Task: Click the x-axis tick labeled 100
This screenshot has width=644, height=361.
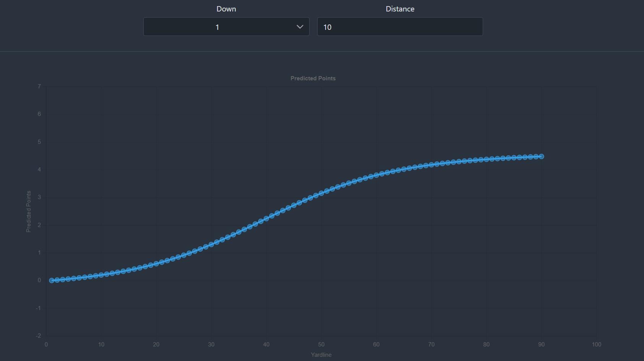Action: [x=596, y=345]
